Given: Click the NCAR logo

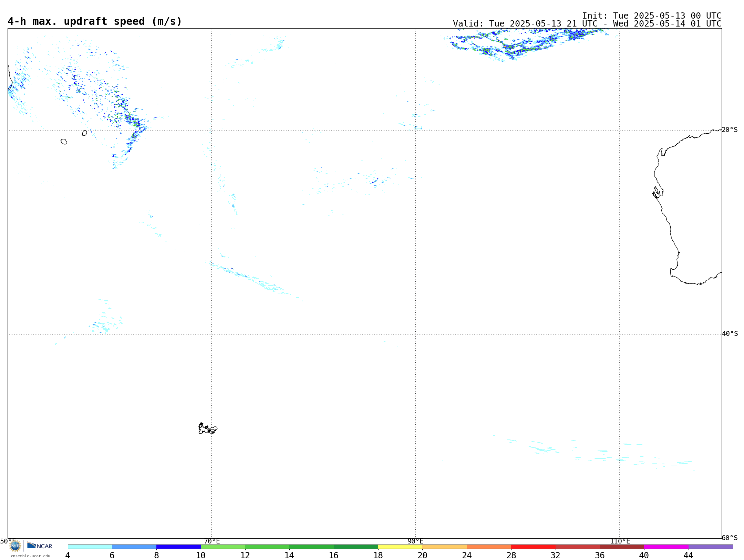Looking at the screenshot, I should pos(40,545).
